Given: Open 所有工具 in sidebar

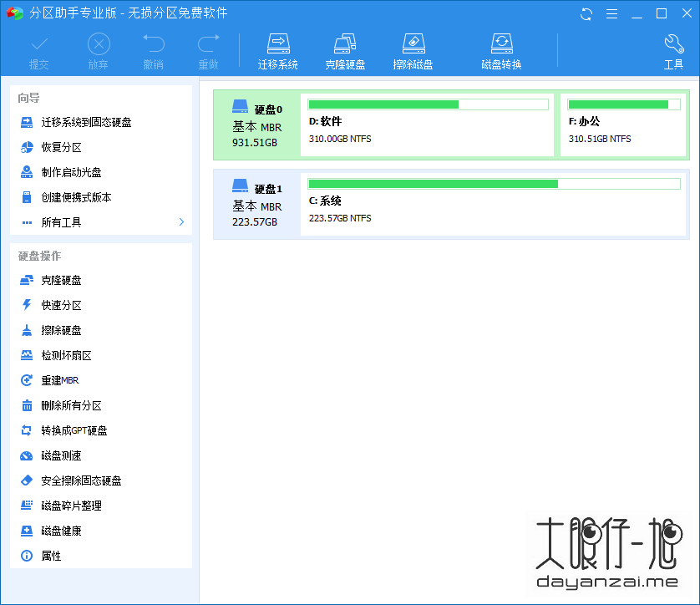Looking at the screenshot, I should pyautogui.click(x=101, y=222).
